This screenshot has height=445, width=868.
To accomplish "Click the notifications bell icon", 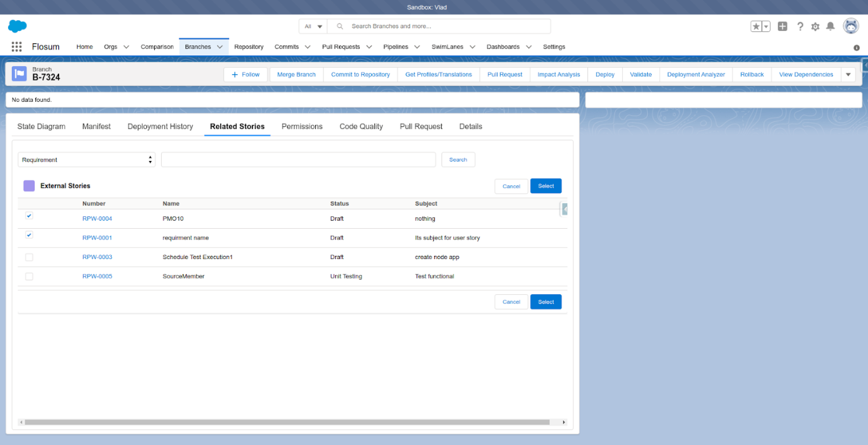I will 830,26.
